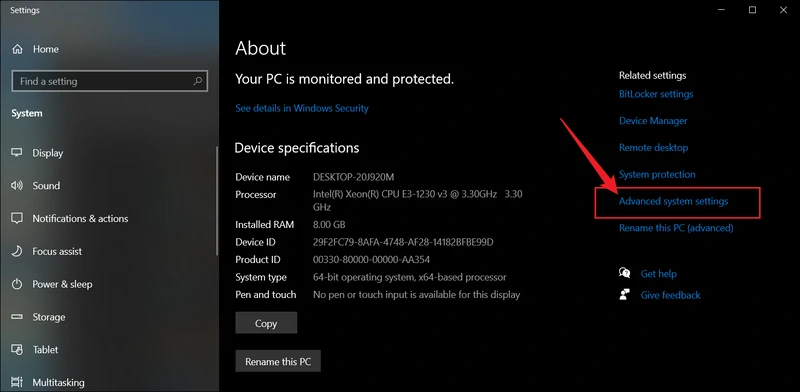Open the System protection link
The height and width of the screenshot is (392, 800).
tap(657, 175)
